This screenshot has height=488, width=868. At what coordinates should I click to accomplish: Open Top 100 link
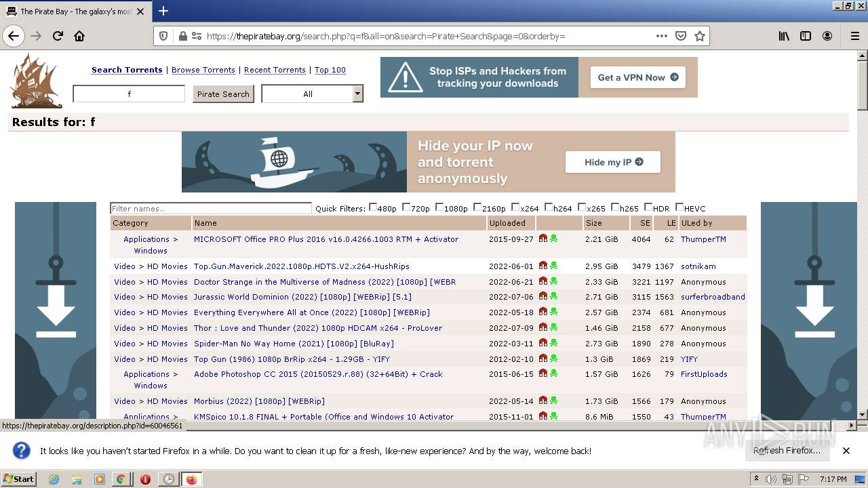330,70
